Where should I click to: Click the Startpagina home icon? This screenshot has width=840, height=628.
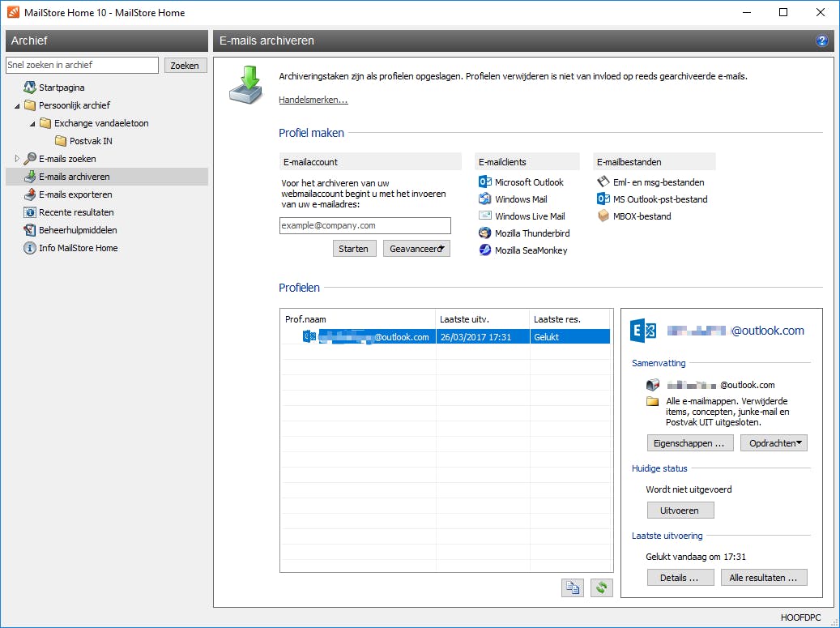29,88
